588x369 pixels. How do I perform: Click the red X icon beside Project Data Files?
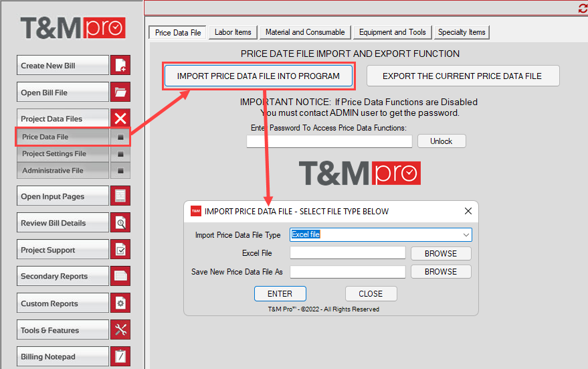pos(120,119)
